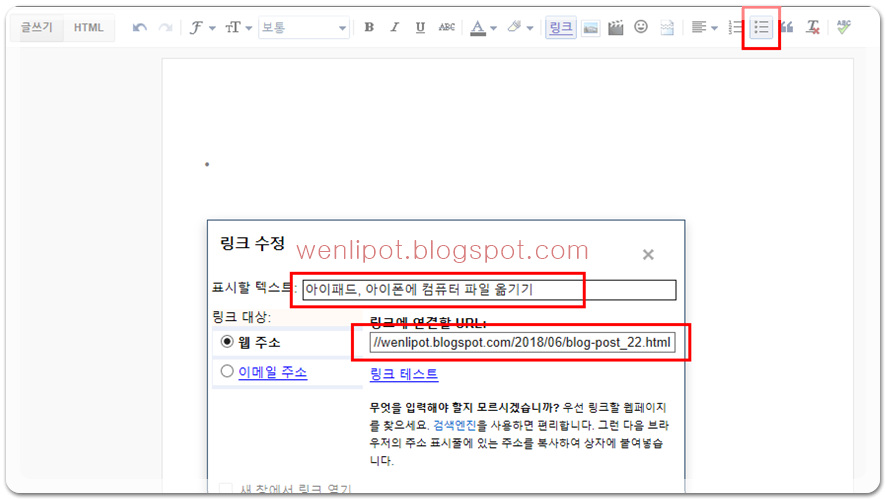Apply strikethrough formatting

(x=446, y=27)
